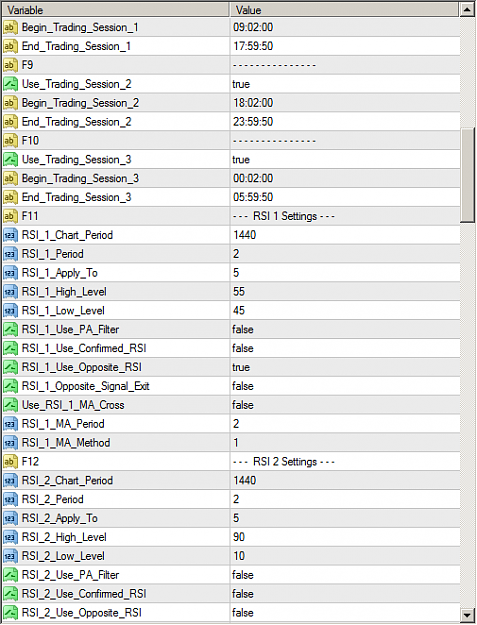Image resolution: width=477 pixels, height=625 pixels.
Task: Click the string icon beside End_Trading_Session_1
Action: 10,46
